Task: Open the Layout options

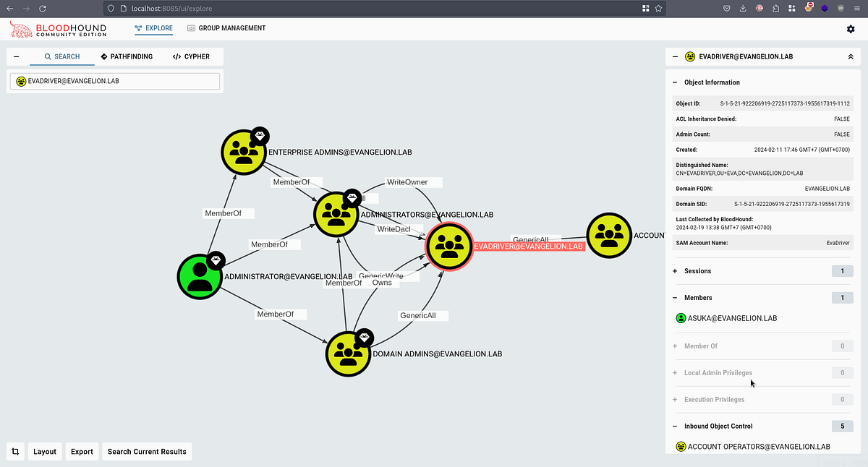Action: point(44,451)
